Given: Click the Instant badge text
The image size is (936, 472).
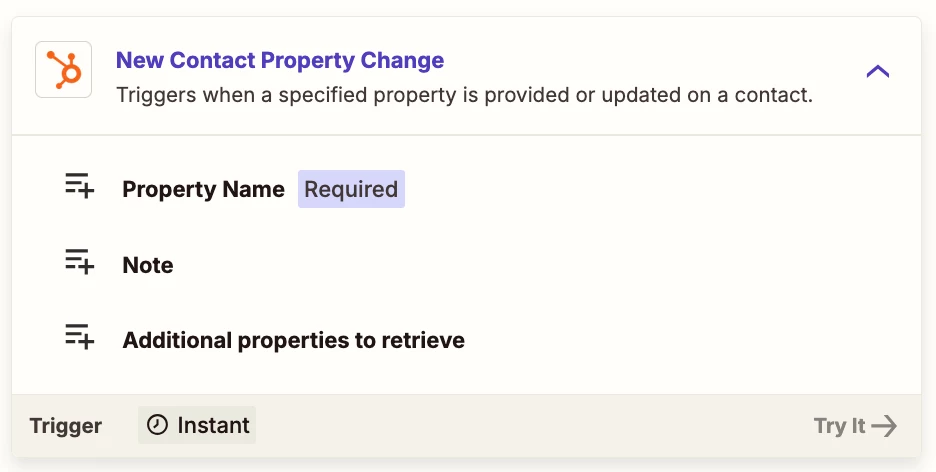Looking at the screenshot, I should point(214,425).
